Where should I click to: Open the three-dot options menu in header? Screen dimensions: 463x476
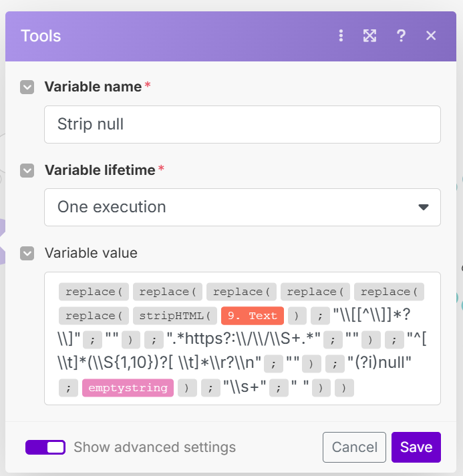coord(341,36)
